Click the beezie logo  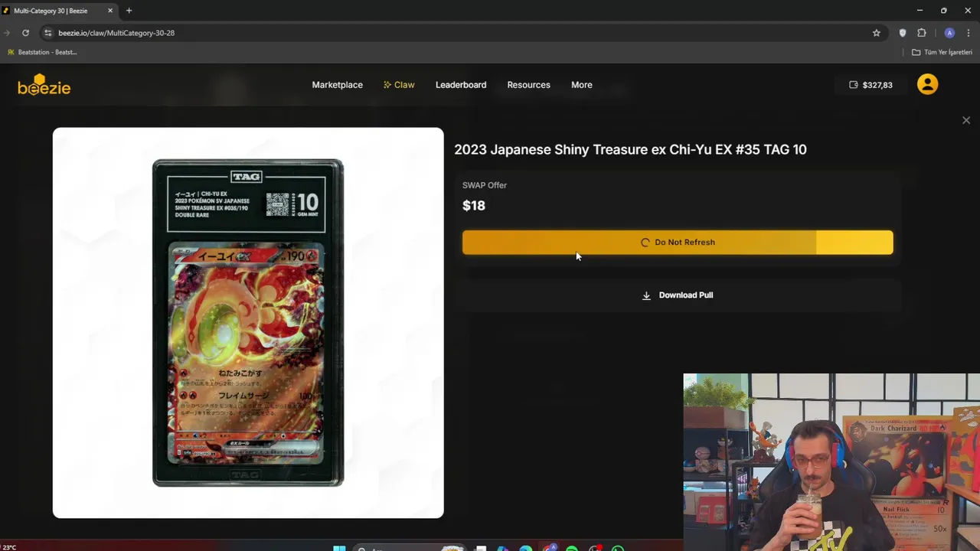[44, 85]
